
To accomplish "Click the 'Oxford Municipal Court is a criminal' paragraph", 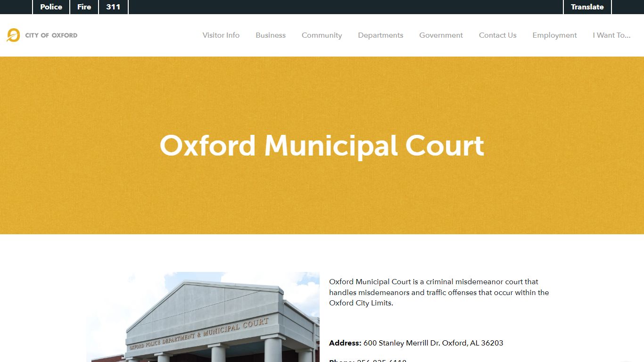I will point(439,292).
